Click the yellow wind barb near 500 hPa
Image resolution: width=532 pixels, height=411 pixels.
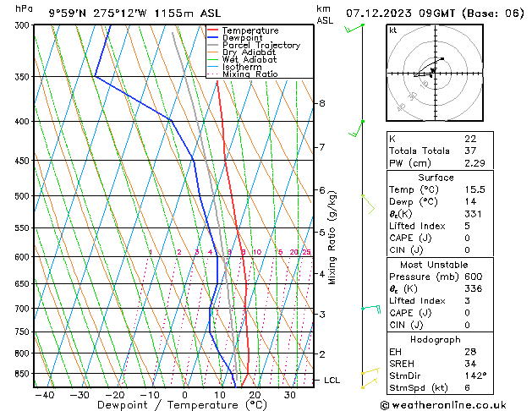[368, 201]
